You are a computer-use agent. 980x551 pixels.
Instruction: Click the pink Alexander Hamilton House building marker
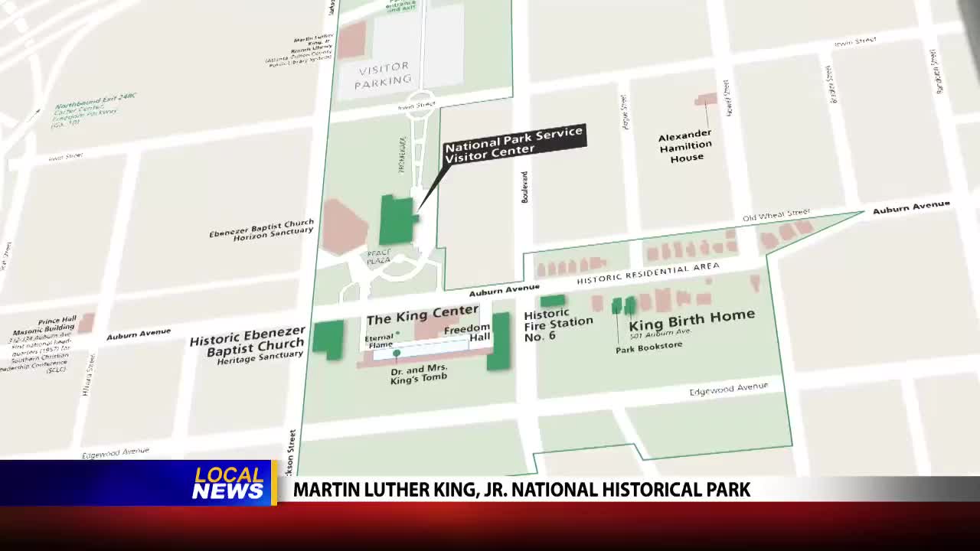click(x=705, y=99)
